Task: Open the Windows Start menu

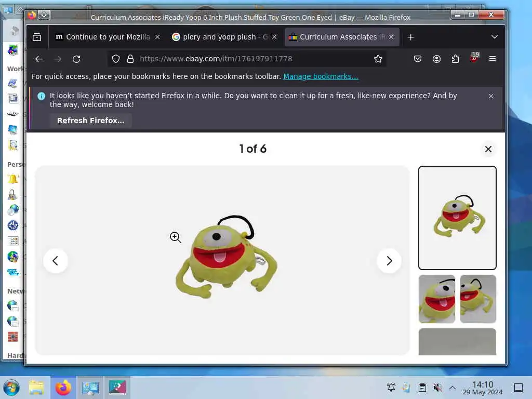Action: (x=11, y=388)
